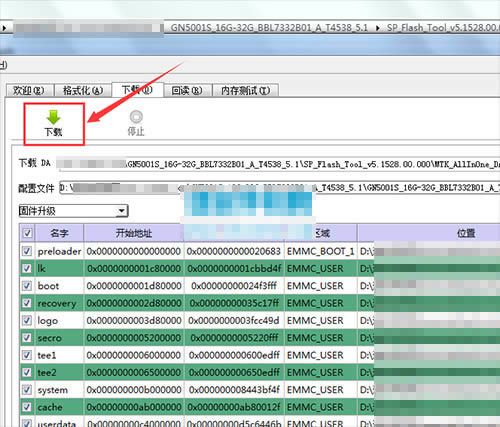Click the 名字 column header

[x=59, y=233]
